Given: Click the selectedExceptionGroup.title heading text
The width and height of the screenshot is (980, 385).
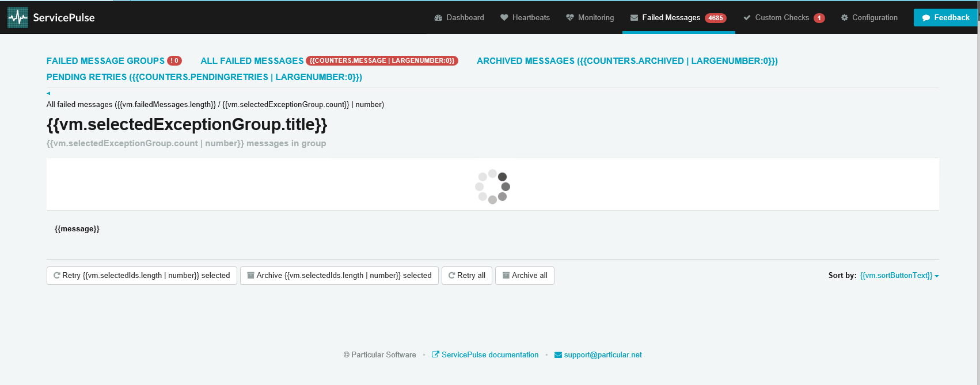Looking at the screenshot, I should (187, 124).
